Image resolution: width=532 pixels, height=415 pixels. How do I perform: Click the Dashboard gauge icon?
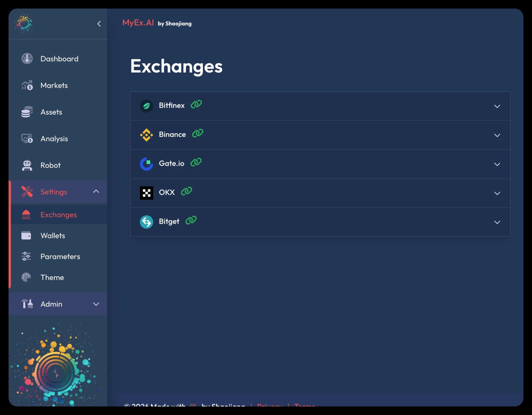click(27, 59)
